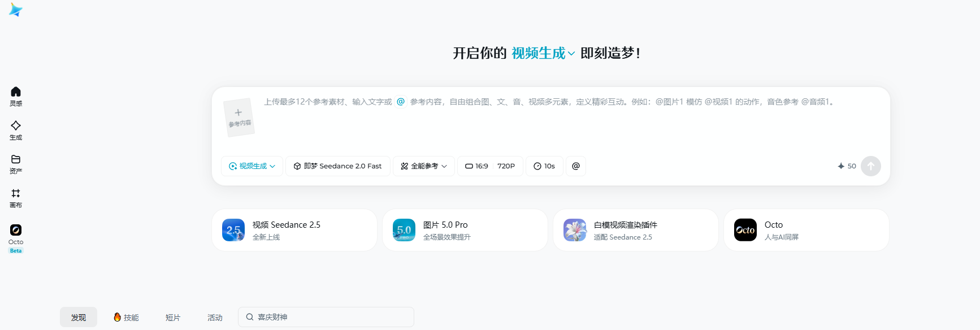Submit prompt with the up-arrow send button
Screen dimensions: 980x330
871,166
